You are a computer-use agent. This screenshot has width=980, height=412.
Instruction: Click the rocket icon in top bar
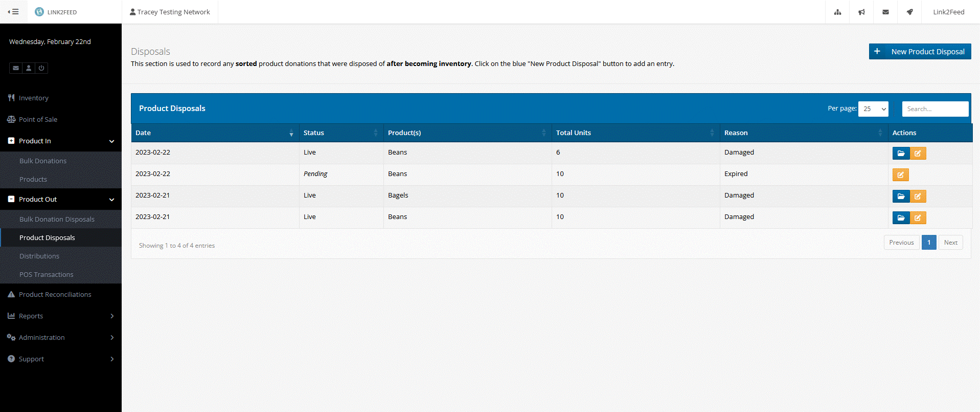pyautogui.click(x=909, y=12)
